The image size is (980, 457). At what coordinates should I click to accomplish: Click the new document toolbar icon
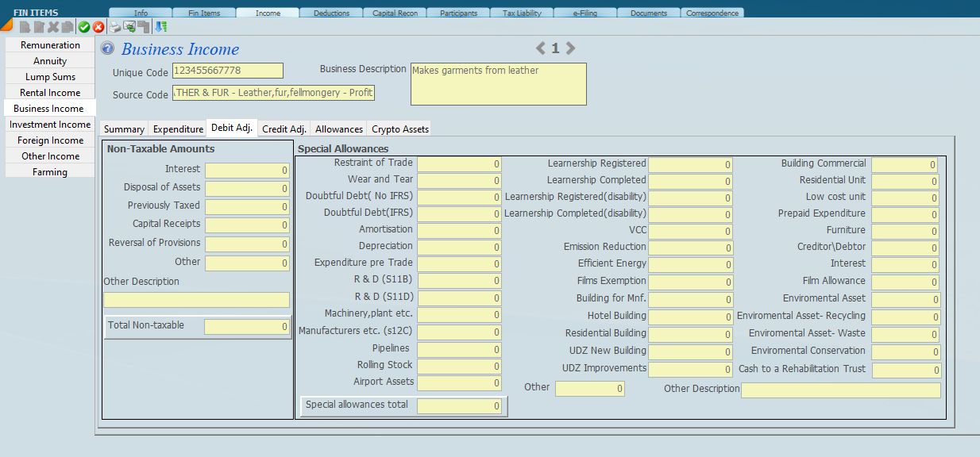pyautogui.click(x=25, y=27)
